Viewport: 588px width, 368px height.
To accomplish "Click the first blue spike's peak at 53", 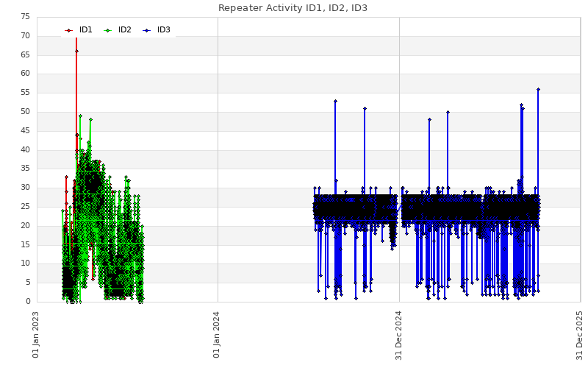I will pos(335,101).
